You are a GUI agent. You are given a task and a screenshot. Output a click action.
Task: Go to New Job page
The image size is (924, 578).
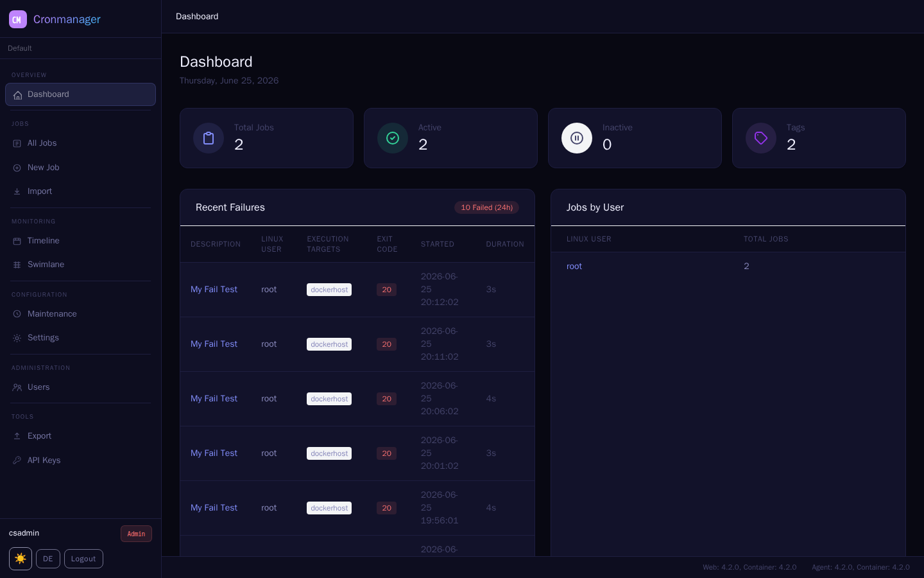80,168
